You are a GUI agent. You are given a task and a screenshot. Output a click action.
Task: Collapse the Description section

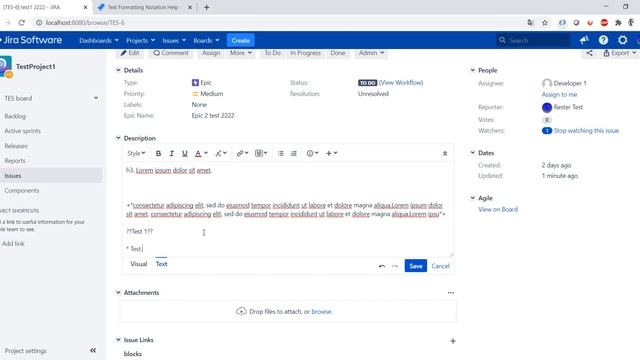[118, 138]
